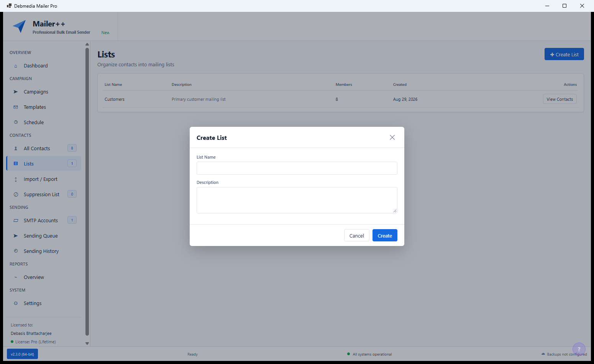Viewport: 594px width, 364px height.
Task: Click 'License: Pro (Lifetime)' text
Action: 36,342
